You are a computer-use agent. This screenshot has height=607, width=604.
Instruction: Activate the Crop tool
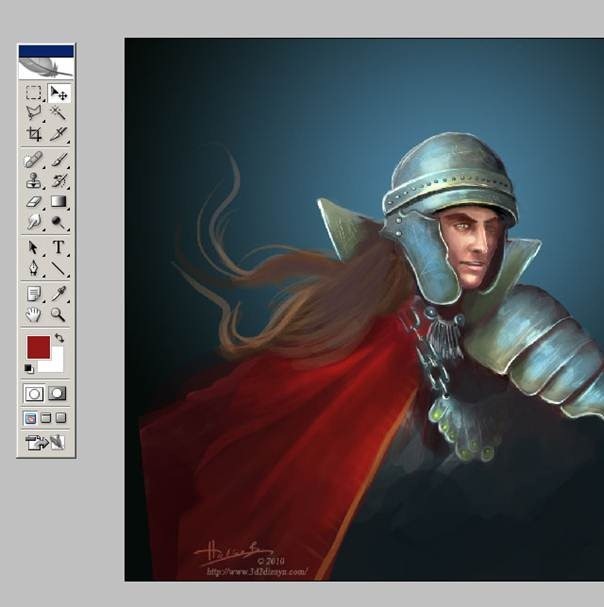point(34,134)
